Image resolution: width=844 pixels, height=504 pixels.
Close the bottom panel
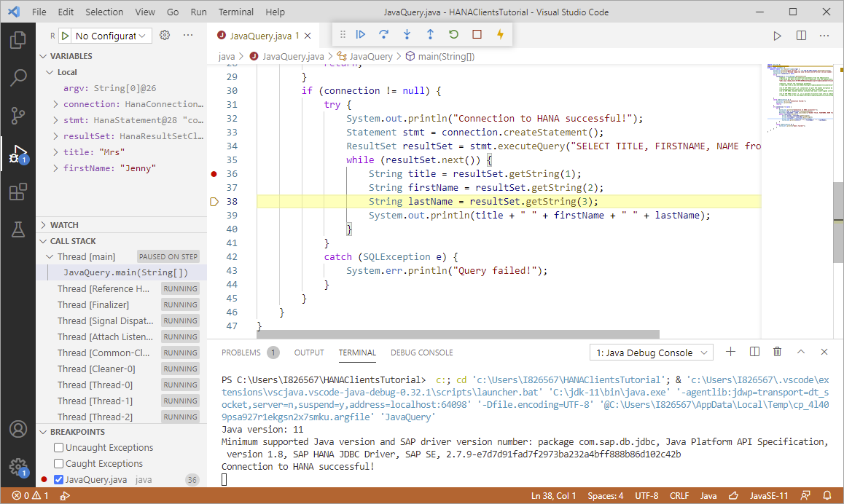click(824, 352)
